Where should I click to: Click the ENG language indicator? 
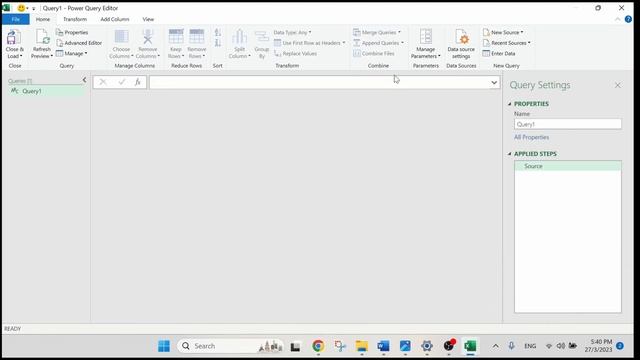(x=530, y=346)
